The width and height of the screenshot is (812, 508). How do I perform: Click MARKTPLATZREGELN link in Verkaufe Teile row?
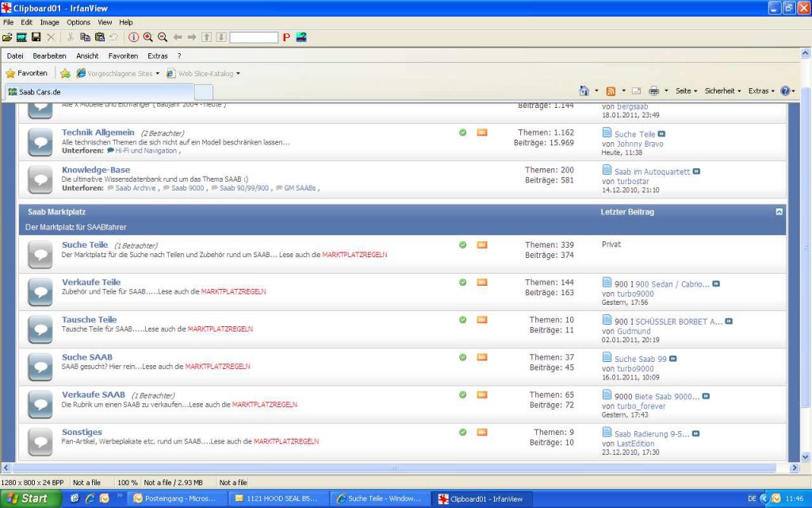(x=233, y=292)
